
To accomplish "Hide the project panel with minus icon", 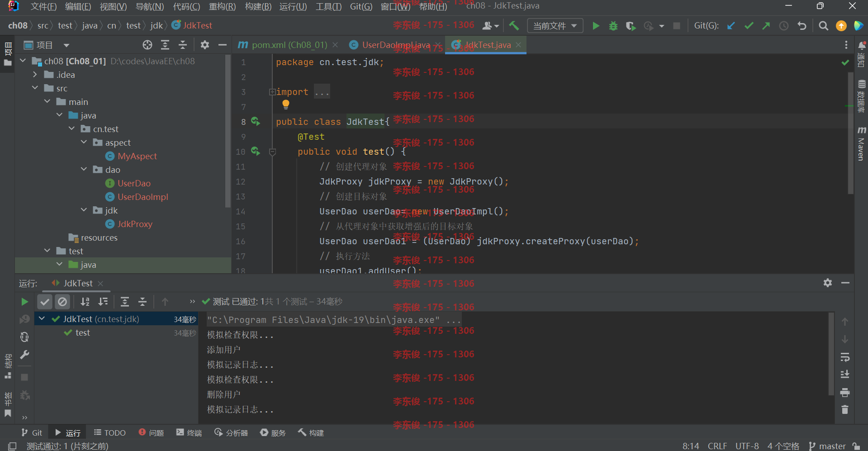I will point(222,45).
